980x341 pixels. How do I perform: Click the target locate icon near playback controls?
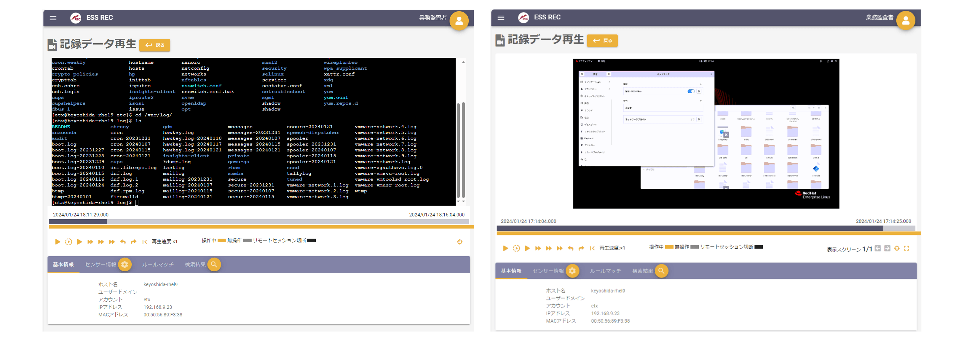tap(460, 241)
